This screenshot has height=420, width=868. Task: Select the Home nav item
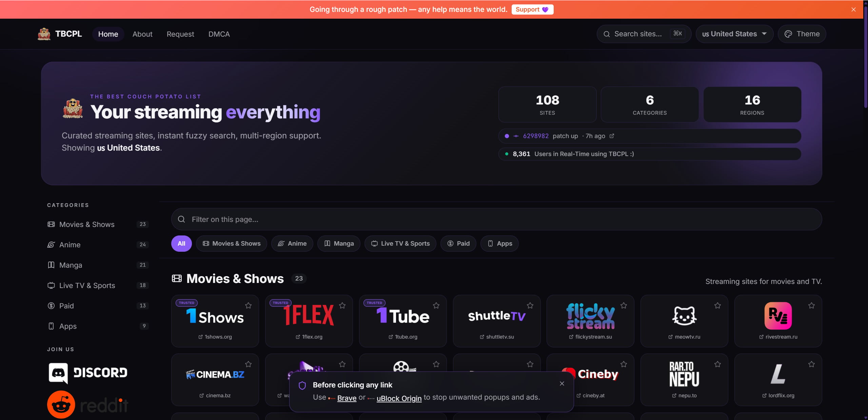pyautogui.click(x=108, y=34)
